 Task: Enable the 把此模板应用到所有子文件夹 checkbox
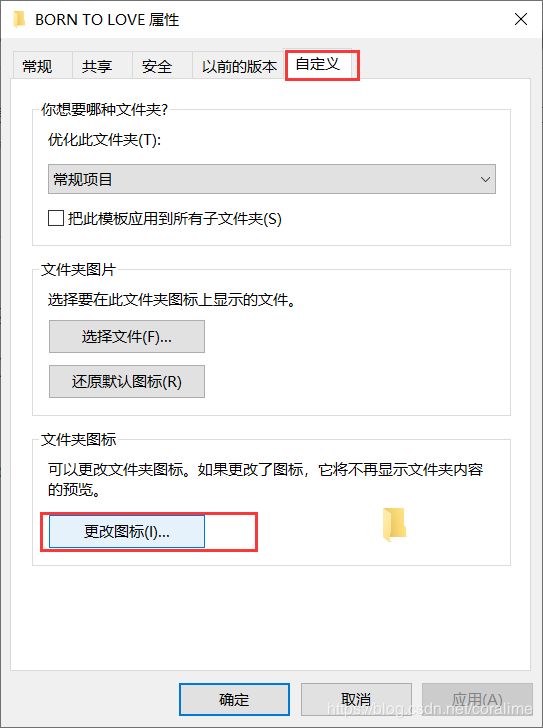point(56,218)
